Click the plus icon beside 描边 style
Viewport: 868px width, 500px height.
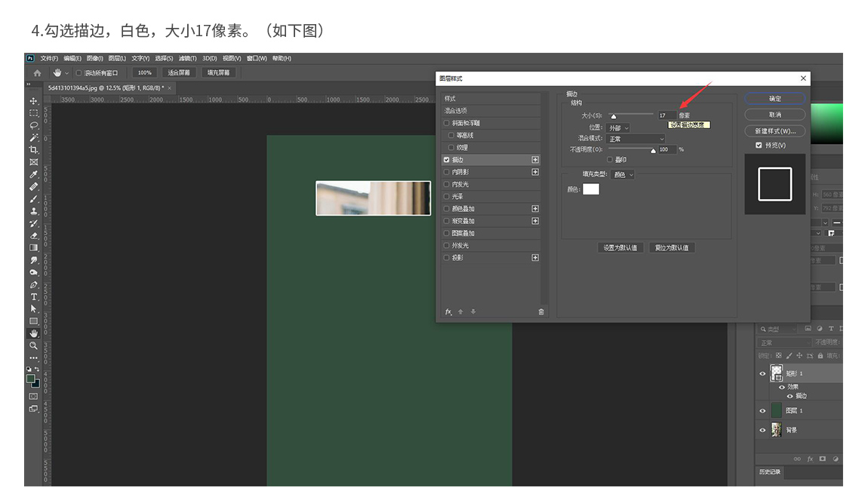point(535,160)
